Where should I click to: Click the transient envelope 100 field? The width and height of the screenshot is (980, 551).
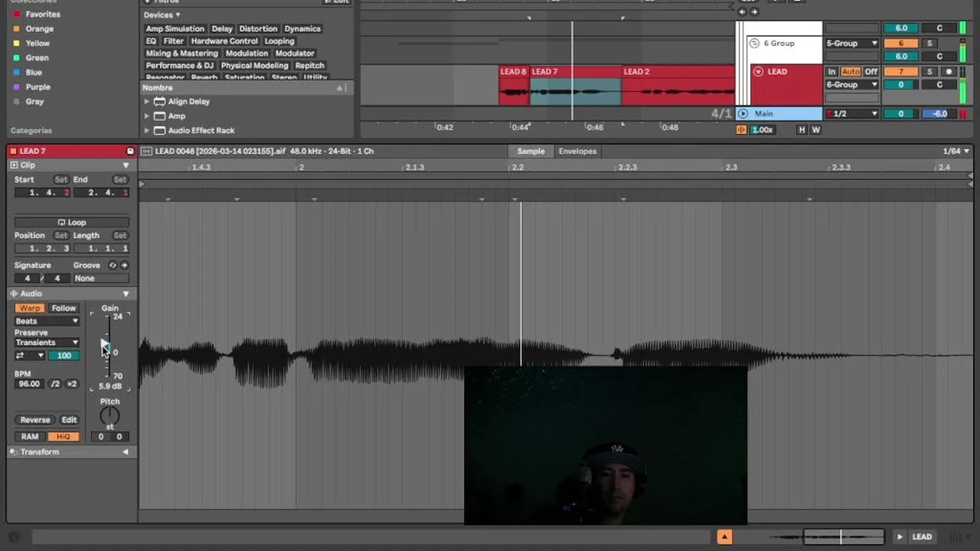(64, 355)
